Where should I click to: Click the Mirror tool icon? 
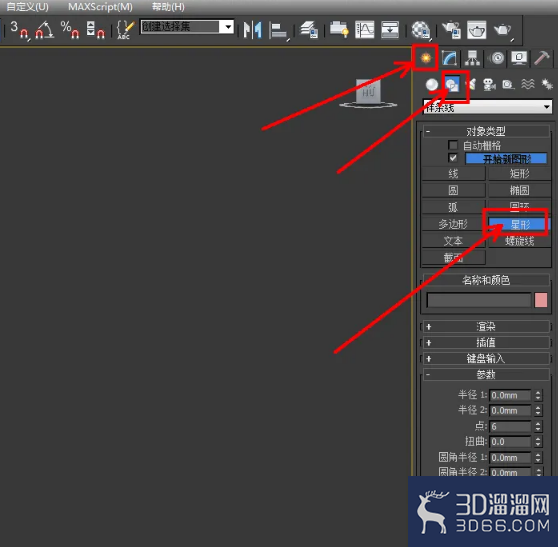[x=253, y=30]
